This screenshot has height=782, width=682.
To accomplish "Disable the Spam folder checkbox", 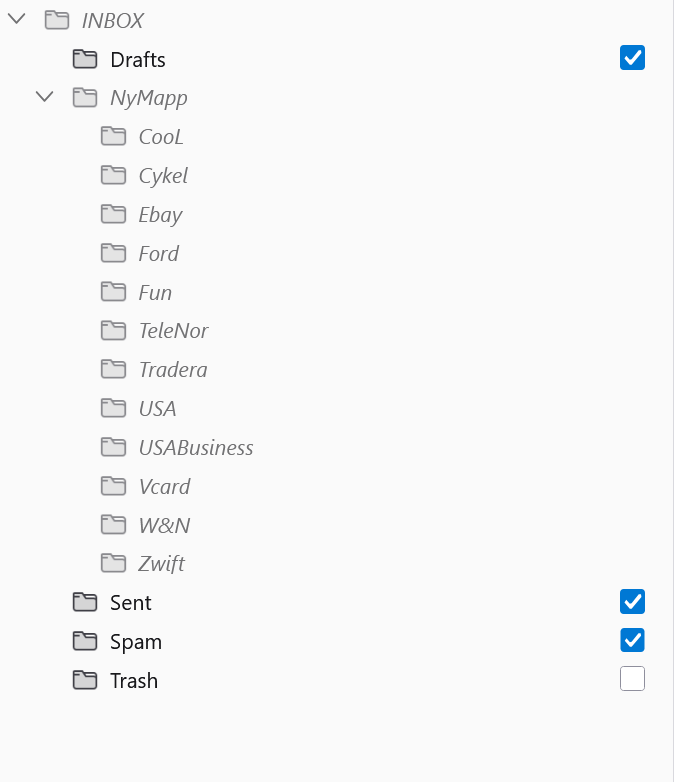I will click(x=632, y=640).
